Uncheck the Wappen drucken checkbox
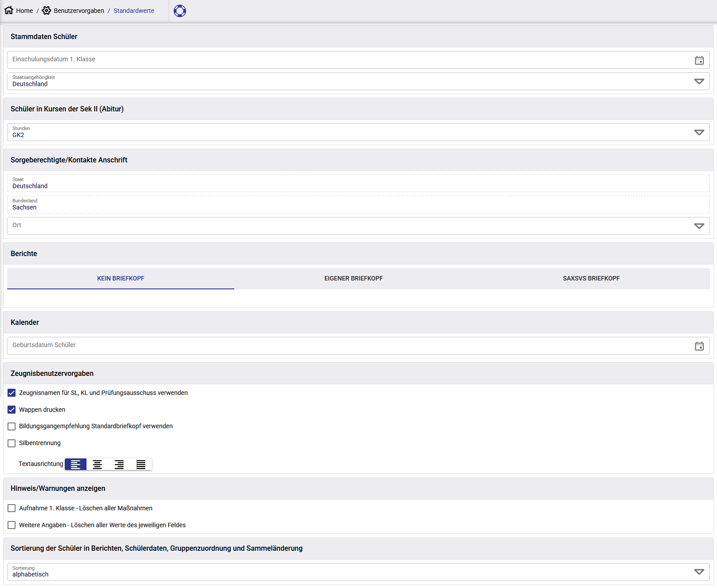Screen dimensions: 717x588 click(x=12, y=410)
